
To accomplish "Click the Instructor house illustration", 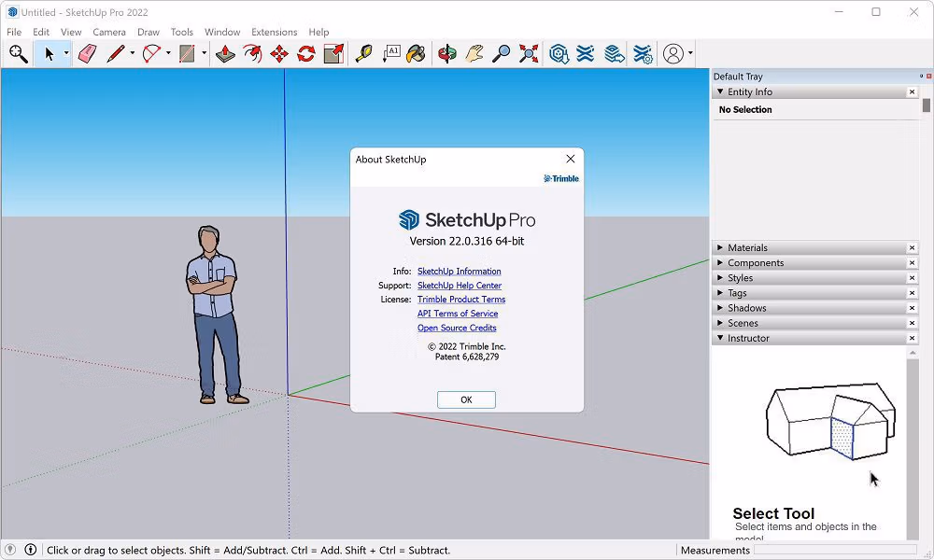I will 830,421.
